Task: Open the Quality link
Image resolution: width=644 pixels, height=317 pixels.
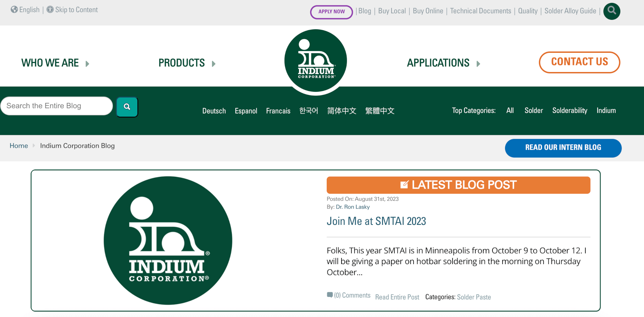Action: pos(528,11)
